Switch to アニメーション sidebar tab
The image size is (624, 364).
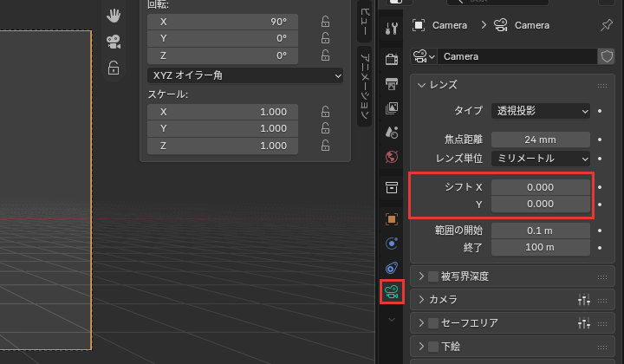[365, 87]
